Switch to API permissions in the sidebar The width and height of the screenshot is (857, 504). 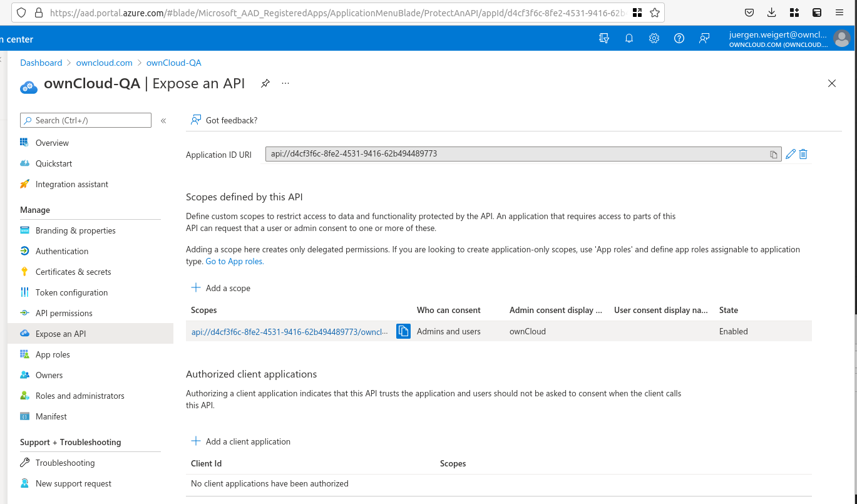(x=63, y=312)
